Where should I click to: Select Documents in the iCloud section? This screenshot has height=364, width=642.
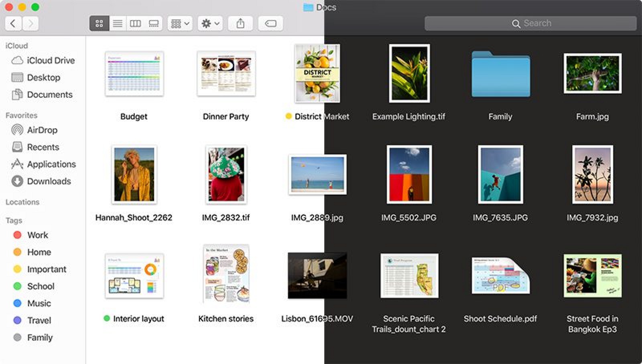click(49, 95)
